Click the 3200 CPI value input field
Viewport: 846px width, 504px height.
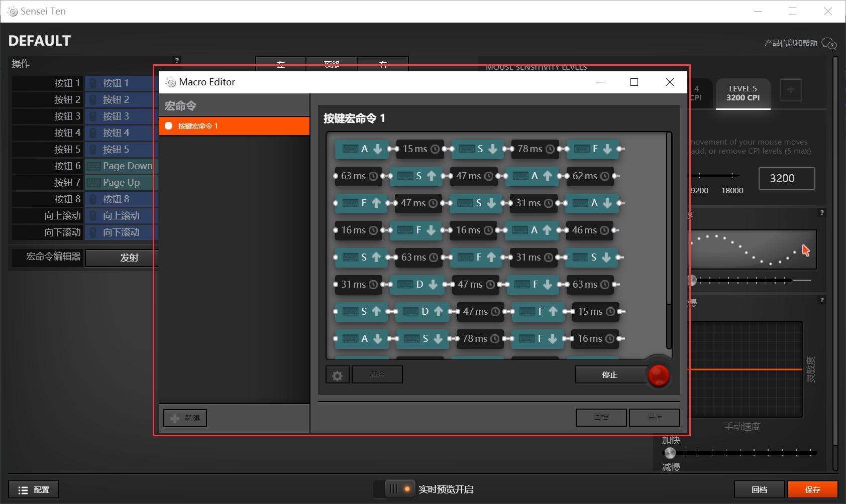(x=786, y=178)
